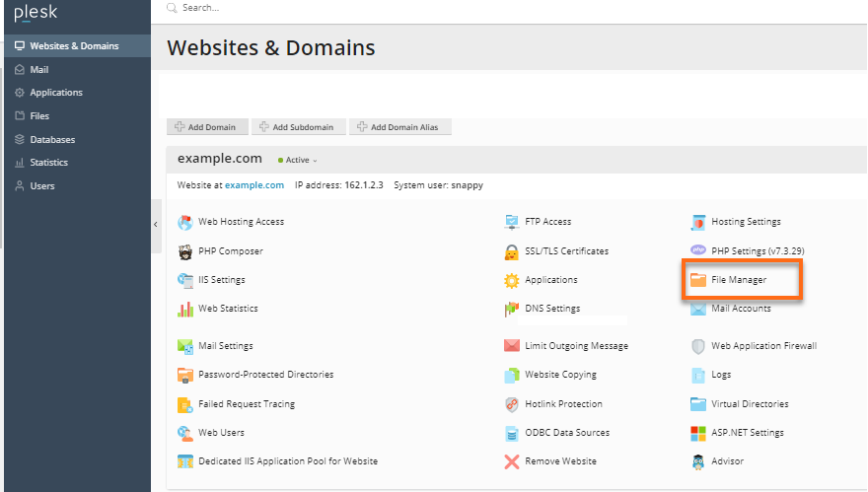Screen dimensions: 868x492
Task: Click the SSL/TLS Certificates padlock icon
Action: tap(512, 251)
